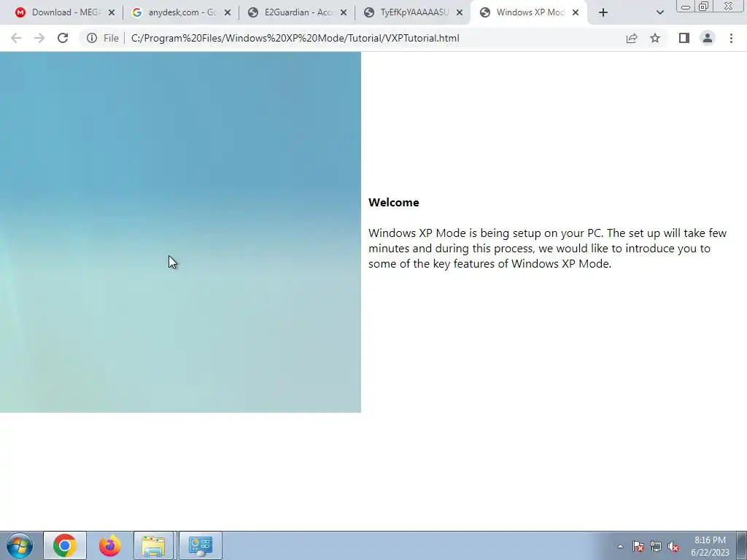Bookmark this tab with the star icon

click(x=655, y=38)
